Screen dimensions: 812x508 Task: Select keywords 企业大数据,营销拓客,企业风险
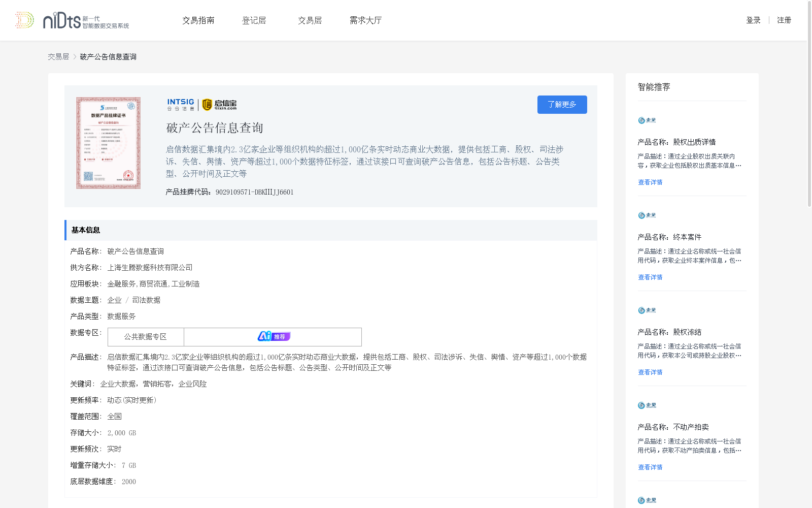(x=153, y=384)
